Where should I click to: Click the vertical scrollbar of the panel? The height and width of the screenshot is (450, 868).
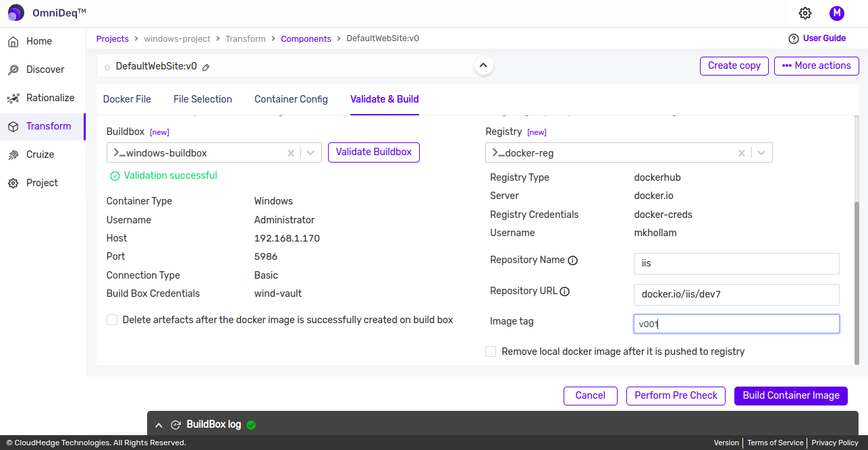(857, 283)
